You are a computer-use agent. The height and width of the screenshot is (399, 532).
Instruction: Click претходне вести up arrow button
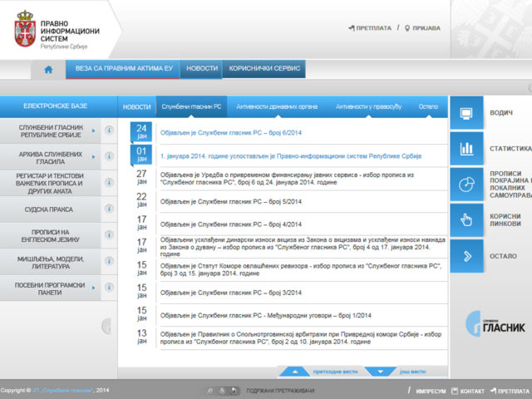pos(294,372)
